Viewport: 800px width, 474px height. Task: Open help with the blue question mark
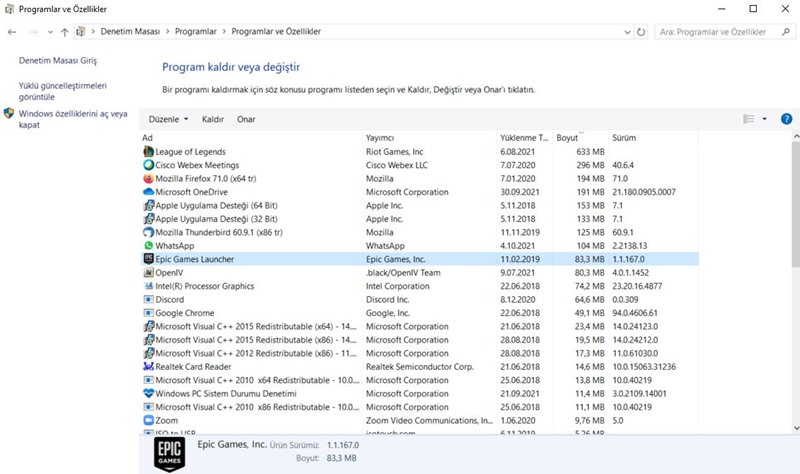tap(786, 119)
